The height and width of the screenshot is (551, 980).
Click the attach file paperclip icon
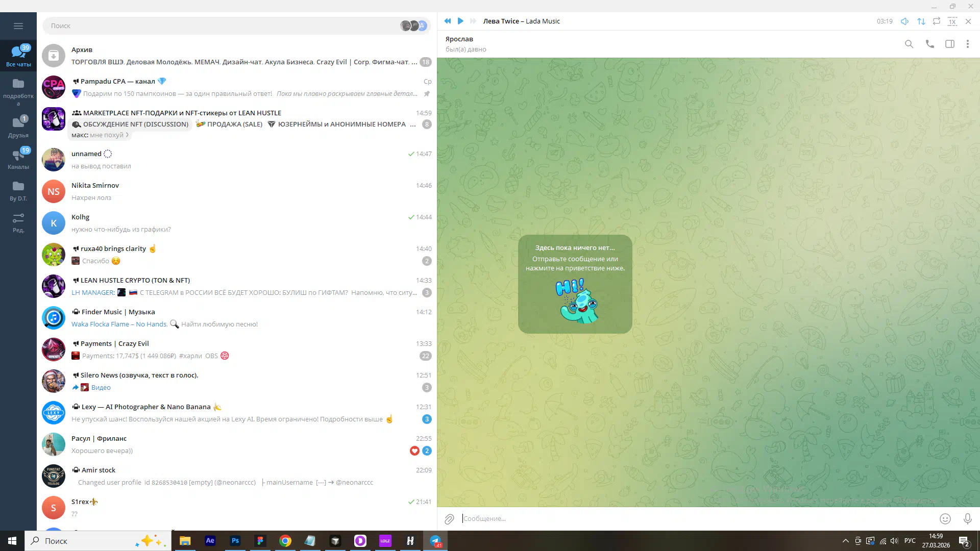pyautogui.click(x=449, y=519)
